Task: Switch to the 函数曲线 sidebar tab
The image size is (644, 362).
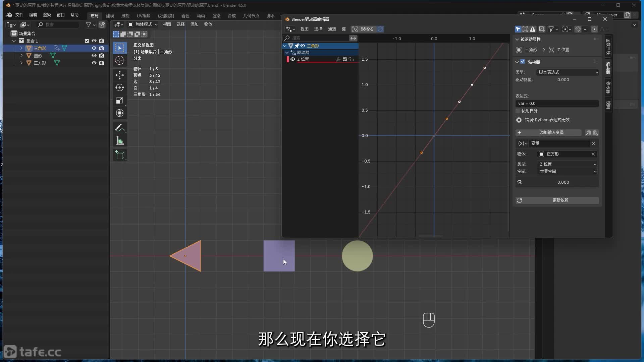Action: (608, 47)
